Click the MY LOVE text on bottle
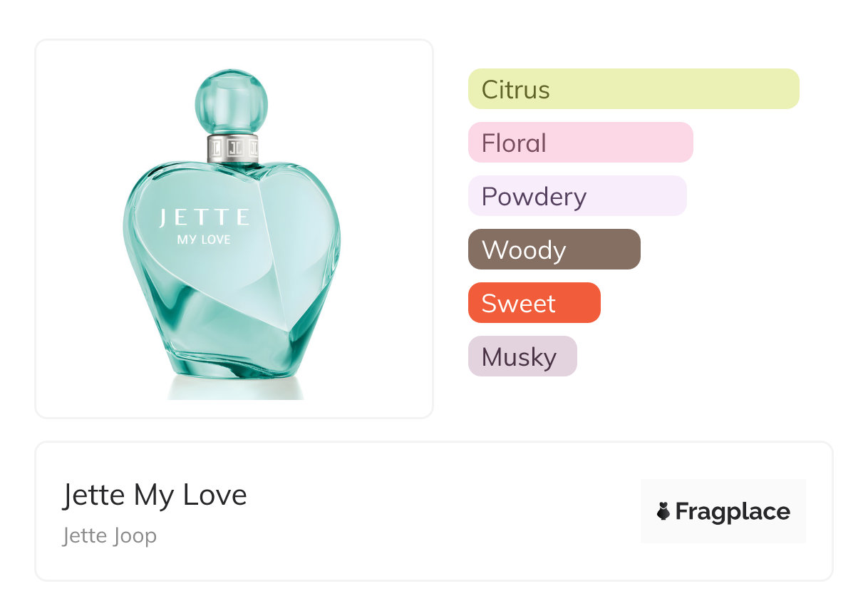The image size is (868, 616). pos(204,240)
